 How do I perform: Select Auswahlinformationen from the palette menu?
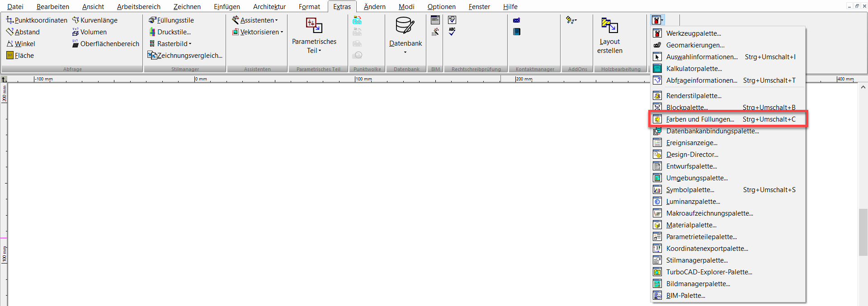coord(728,57)
